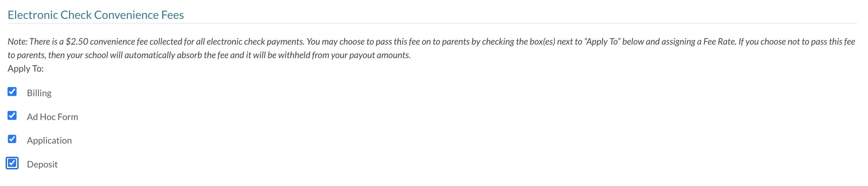This screenshot has width=868, height=186.
Task: Click the standalone "Apply To:" label
Action: pyautogui.click(x=25, y=69)
